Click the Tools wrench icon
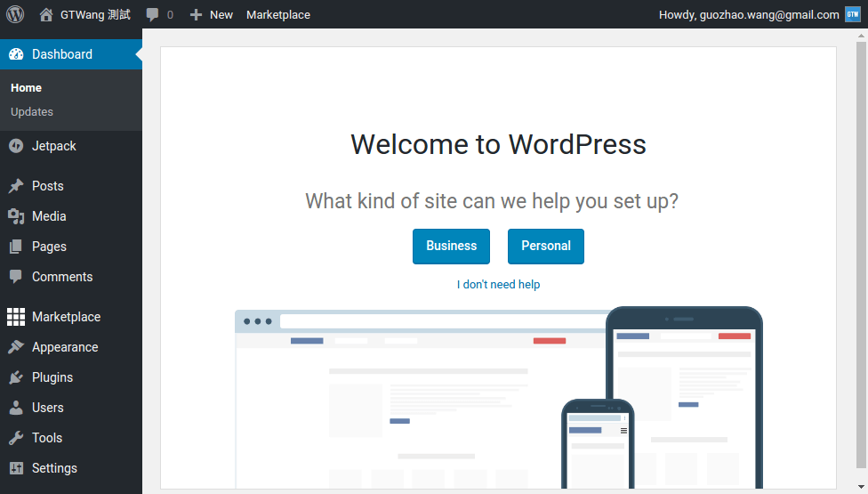This screenshot has height=494, width=868. point(16,438)
